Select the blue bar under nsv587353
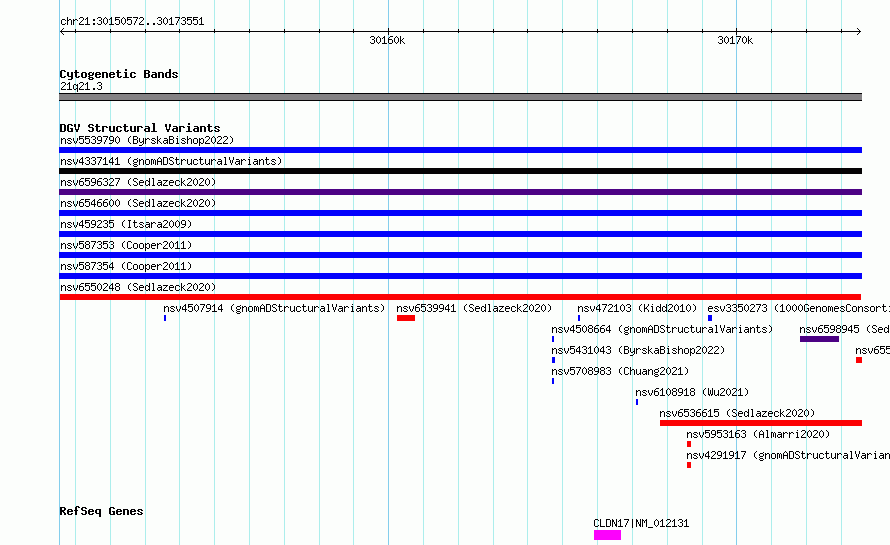 click(460, 255)
